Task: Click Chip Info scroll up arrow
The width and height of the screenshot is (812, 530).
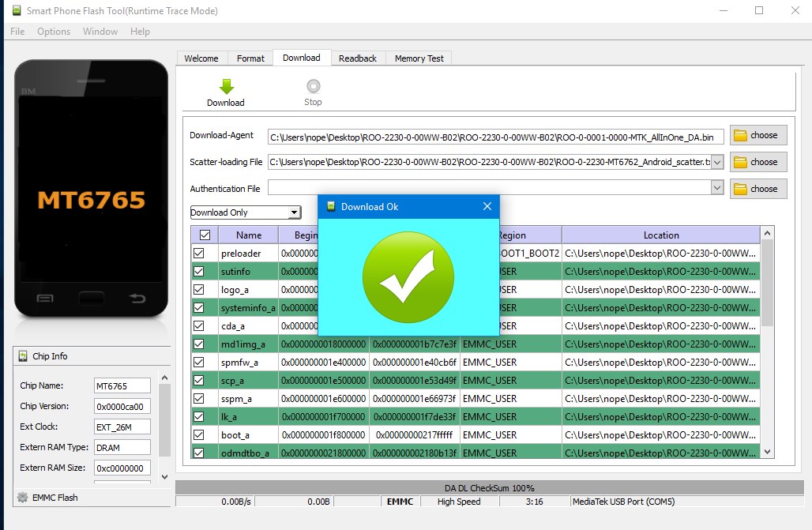Action: 164,378
